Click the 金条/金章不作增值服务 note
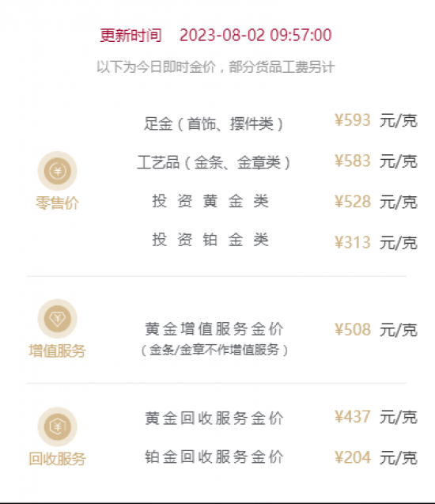 coord(214,350)
